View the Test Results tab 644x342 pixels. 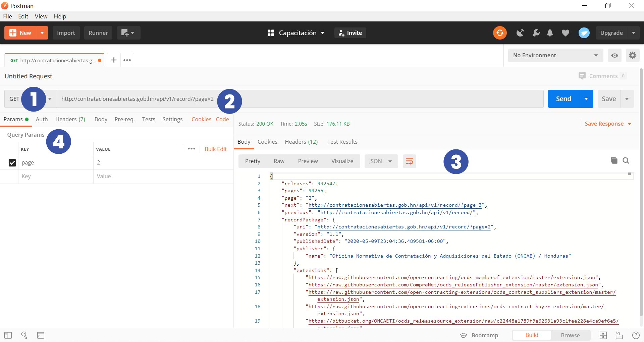click(342, 142)
